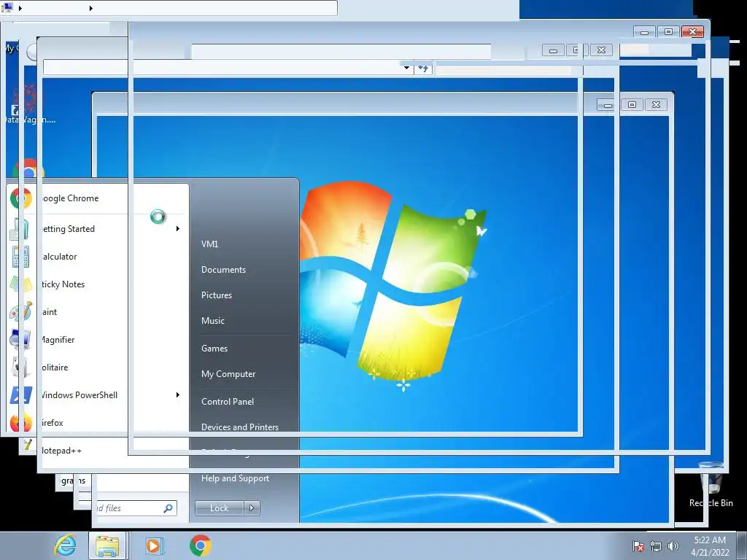Open Notepad++ from the Start menu
Viewport: 747px width, 560px height.
pyautogui.click(x=98, y=450)
